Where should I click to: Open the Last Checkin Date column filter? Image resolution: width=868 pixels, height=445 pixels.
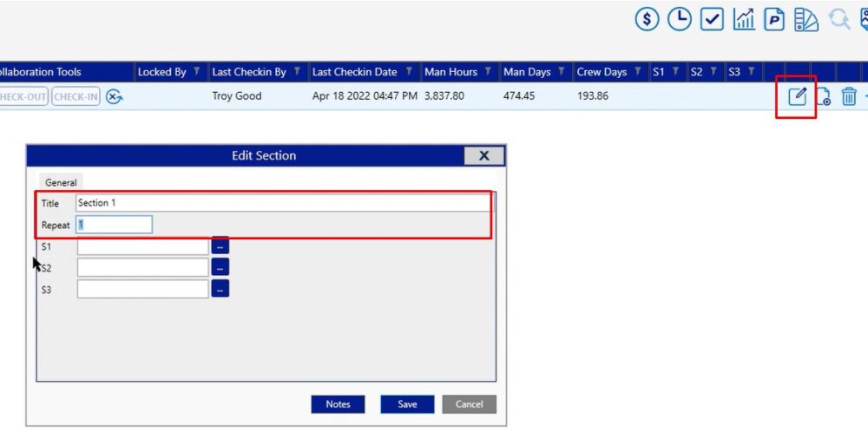click(409, 72)
